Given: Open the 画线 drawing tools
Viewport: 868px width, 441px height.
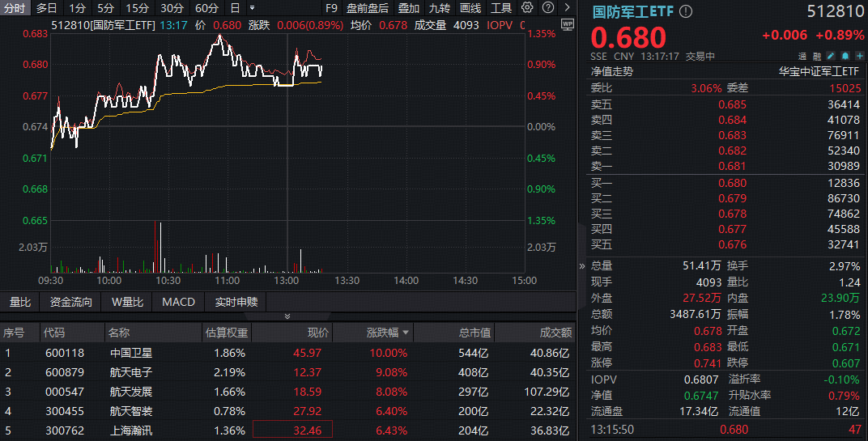Looking at the screenshot, I should coord(470,8).
